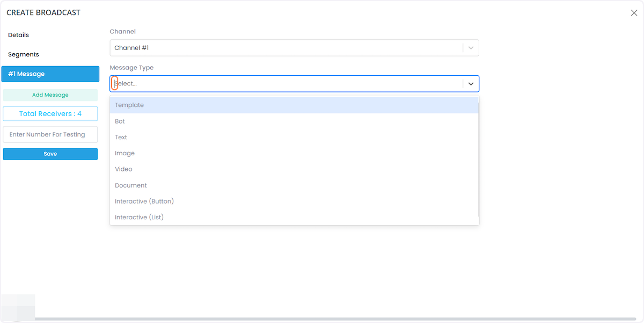Screen dimensions: 644x323
Task: Close the Create Broadcast dialog
Action: [634, 13]
